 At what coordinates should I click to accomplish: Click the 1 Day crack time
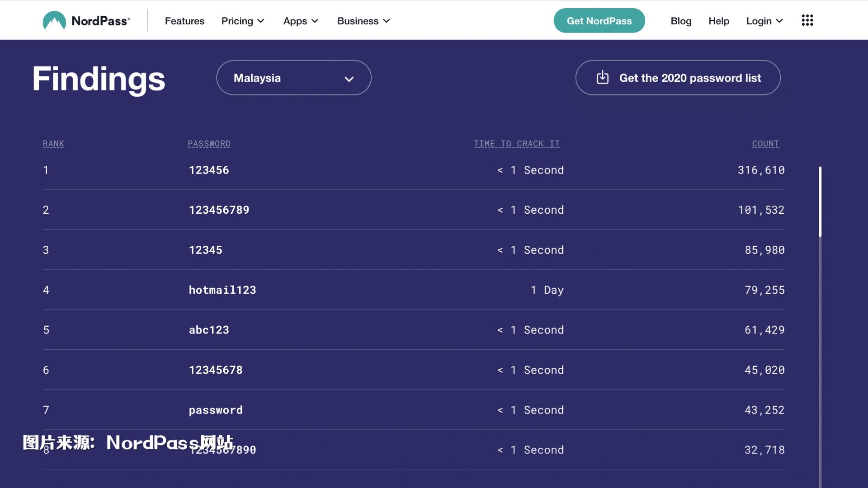[x=547, y=290]
